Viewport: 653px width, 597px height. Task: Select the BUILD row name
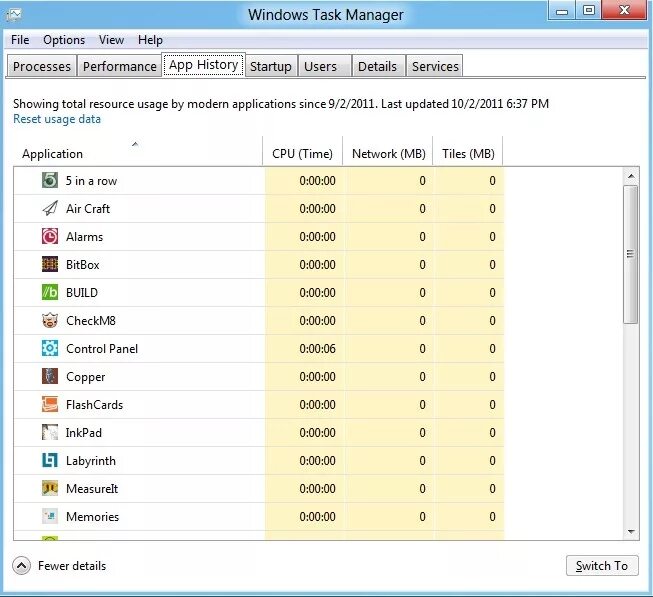(82, 293)
